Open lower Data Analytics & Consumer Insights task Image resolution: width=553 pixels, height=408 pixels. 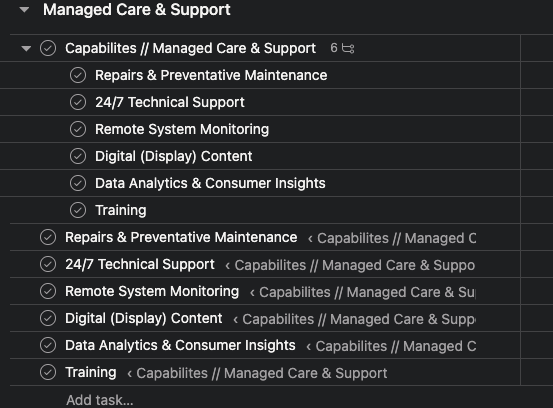[180, 345]
